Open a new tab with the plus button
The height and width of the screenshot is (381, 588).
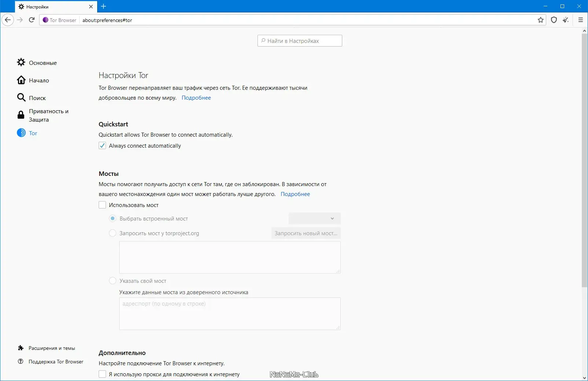click(103, 6)
